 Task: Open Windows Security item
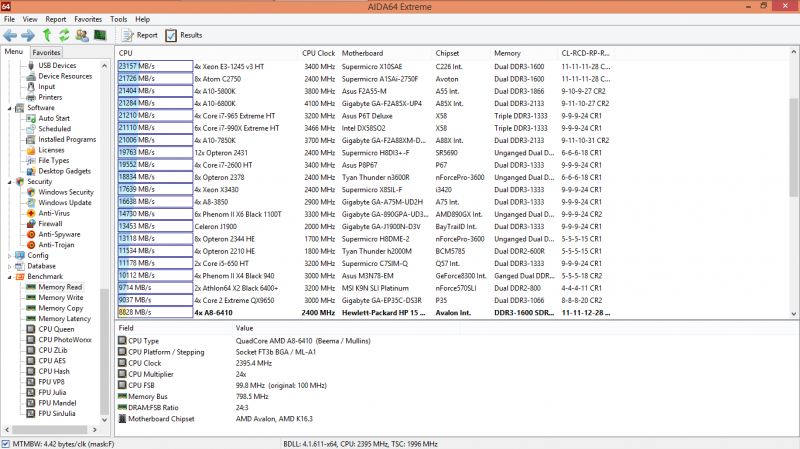[x=66, y=192]
